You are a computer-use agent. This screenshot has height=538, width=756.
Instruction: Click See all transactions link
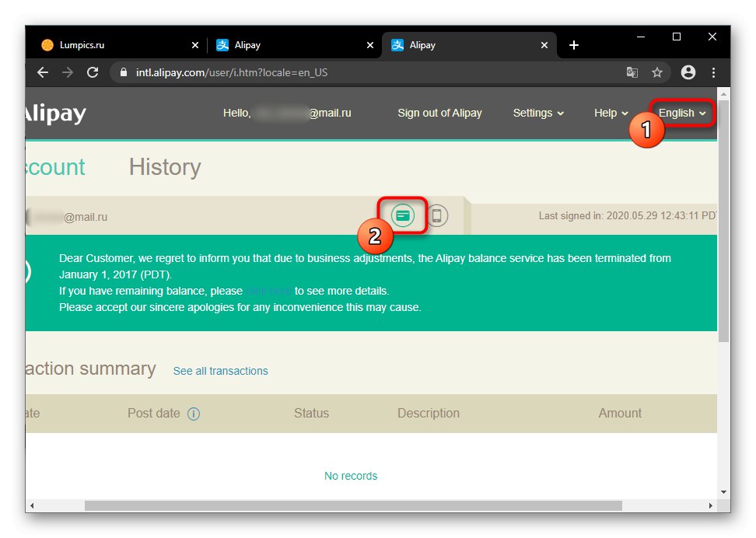220,371
